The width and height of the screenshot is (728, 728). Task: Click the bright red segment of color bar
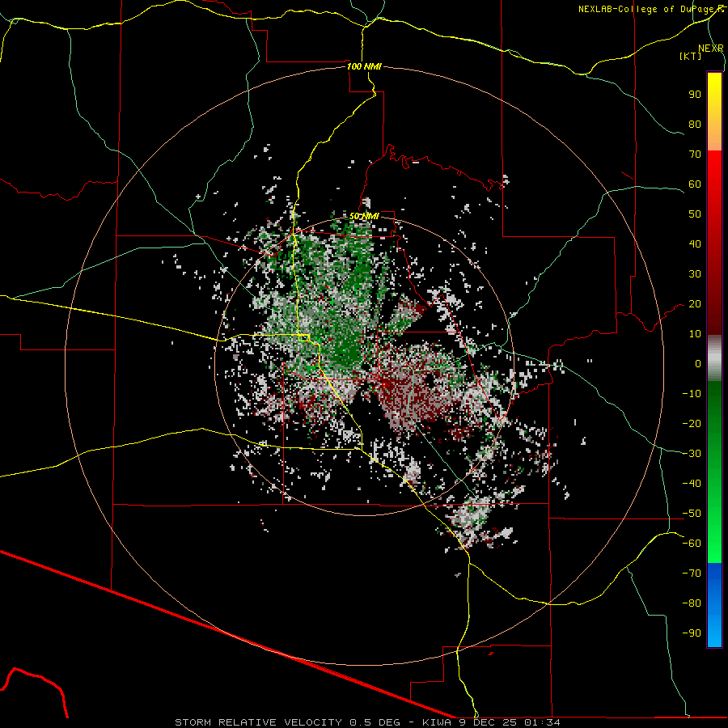pyautogui.click(x=714, y=171)
